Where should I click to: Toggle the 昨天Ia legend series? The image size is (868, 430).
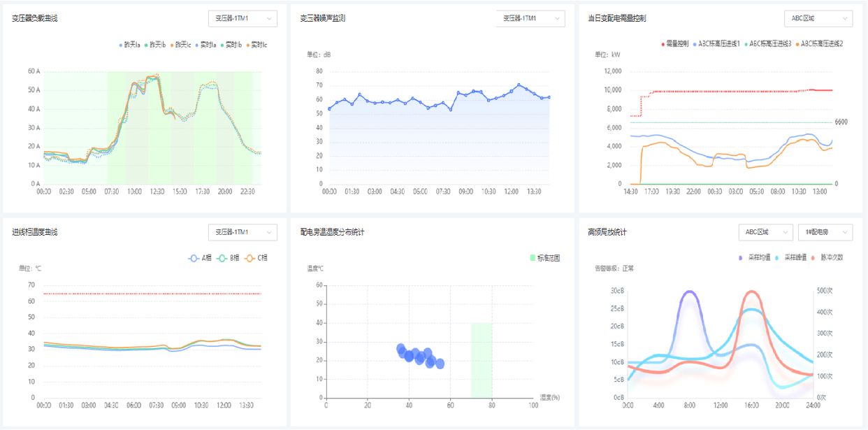[x=130, y=45]
